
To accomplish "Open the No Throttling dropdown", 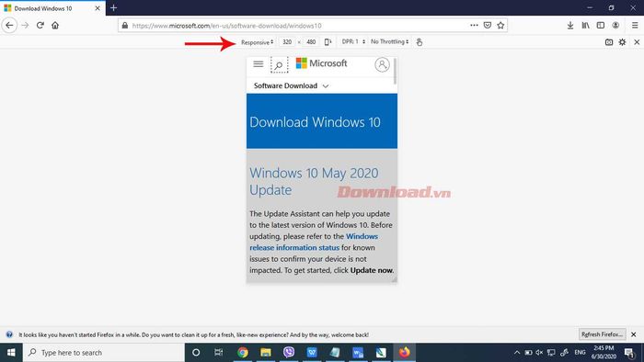I will [389, 42].
